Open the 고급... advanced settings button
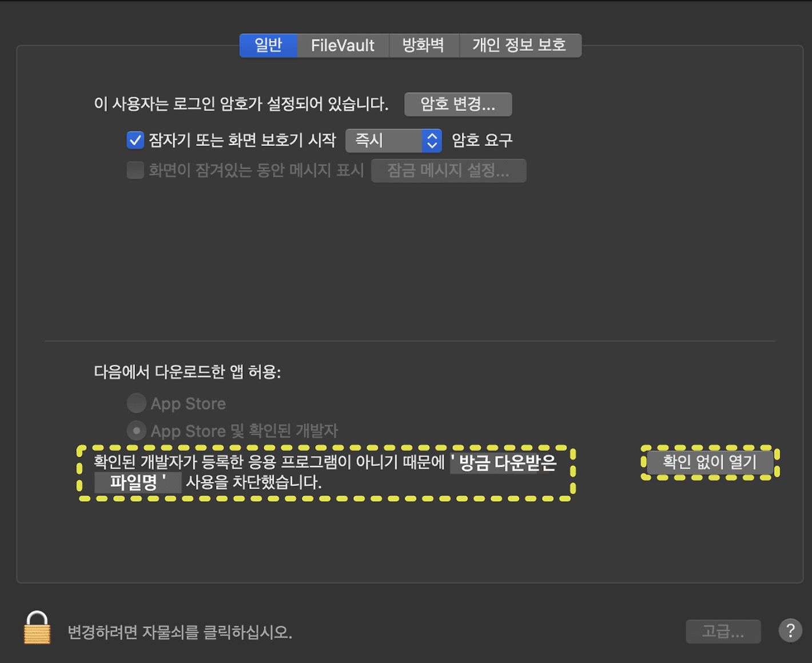The width and height of the screenshot is (812, 663). coord(723,632)
